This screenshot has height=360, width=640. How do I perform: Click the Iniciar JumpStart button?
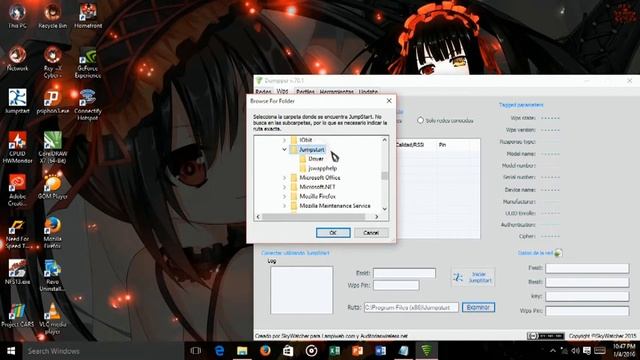(473, 277)
